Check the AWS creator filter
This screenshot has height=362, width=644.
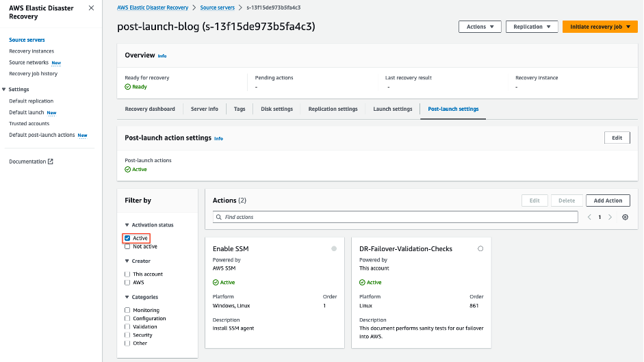127,283
